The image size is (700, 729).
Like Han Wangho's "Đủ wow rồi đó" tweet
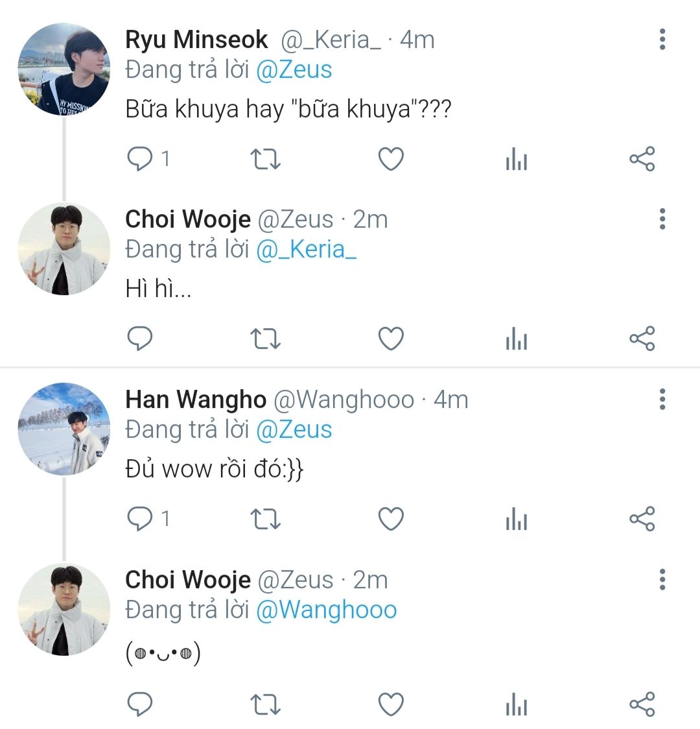391,519
